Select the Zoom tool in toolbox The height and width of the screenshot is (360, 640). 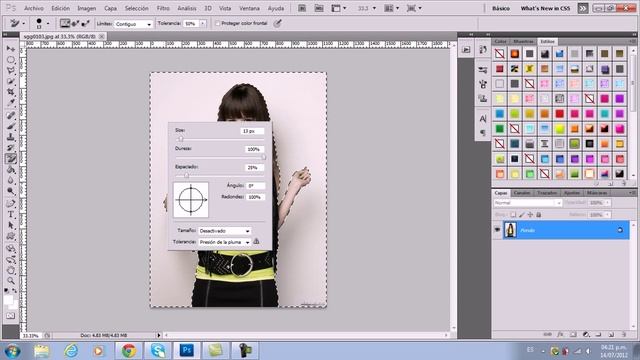click(x=11, y=281)
